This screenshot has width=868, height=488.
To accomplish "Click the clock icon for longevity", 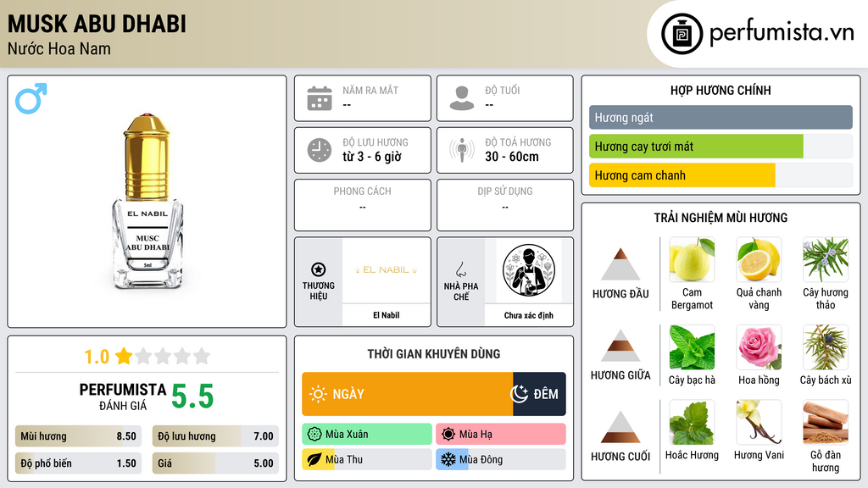I will (x=320, y=150).
